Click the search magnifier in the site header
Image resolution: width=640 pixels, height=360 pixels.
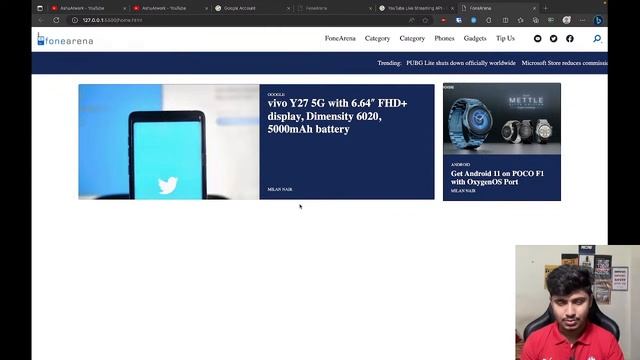tap(597, 38)
